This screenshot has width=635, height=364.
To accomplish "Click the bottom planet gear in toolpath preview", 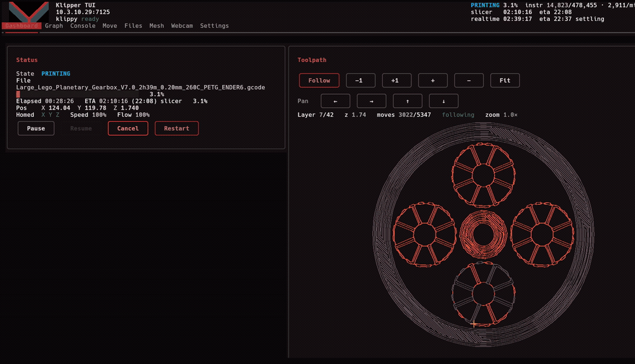I will pos(483,294).
